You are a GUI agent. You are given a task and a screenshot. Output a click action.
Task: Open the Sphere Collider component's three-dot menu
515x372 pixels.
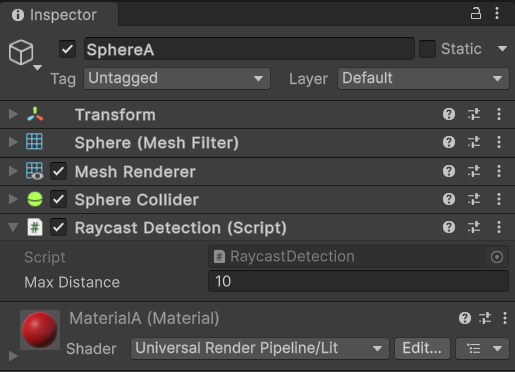click(499, 199)
